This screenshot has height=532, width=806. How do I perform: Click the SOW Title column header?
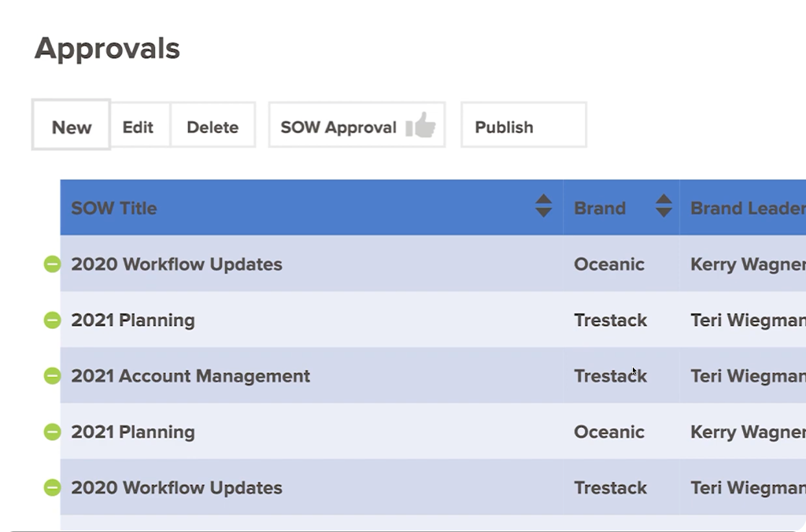312,208
